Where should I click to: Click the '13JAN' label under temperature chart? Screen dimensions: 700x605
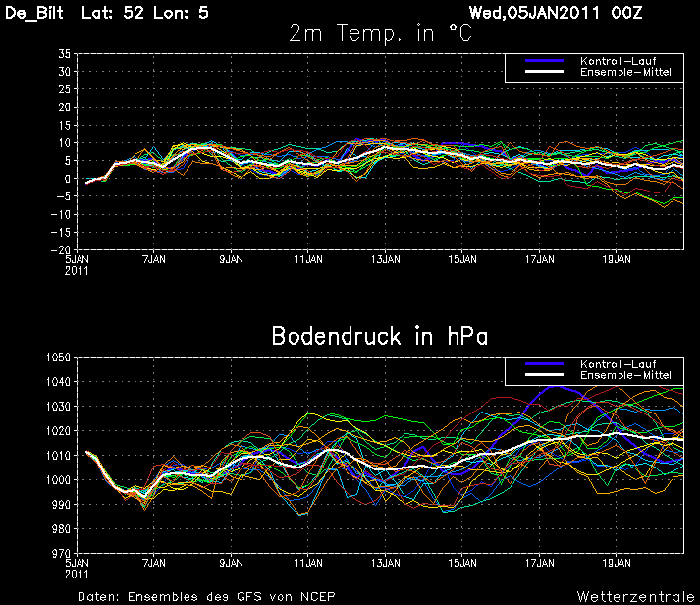tap(385, 259)
